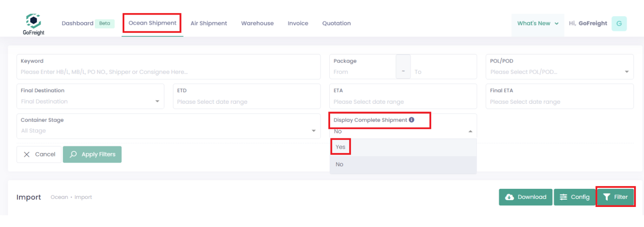
Task: Click the GoFreight logo
Action: point(33,24)
